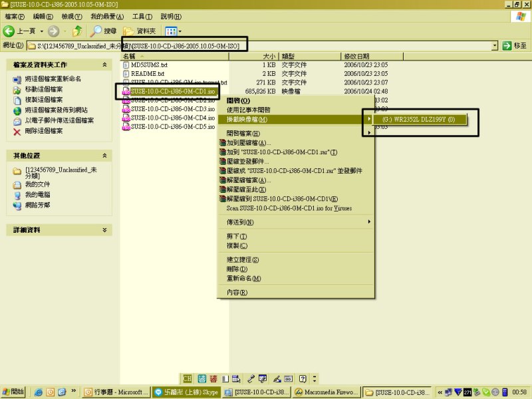Mount to (G:) WR2352L DLZ199Y (0) drive
The image size is (532, 399).
click(420, 120)
